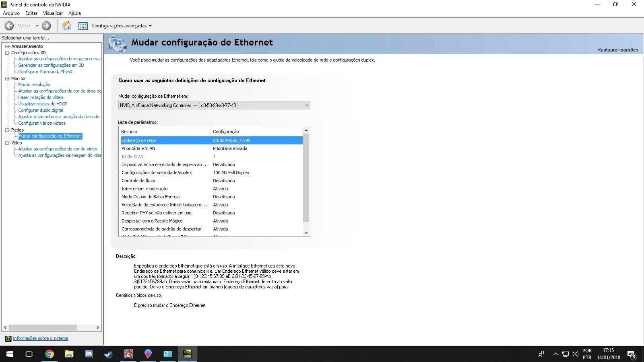Show hidden system tray icons
Screen dimensions: 644x362
[556, 354]
